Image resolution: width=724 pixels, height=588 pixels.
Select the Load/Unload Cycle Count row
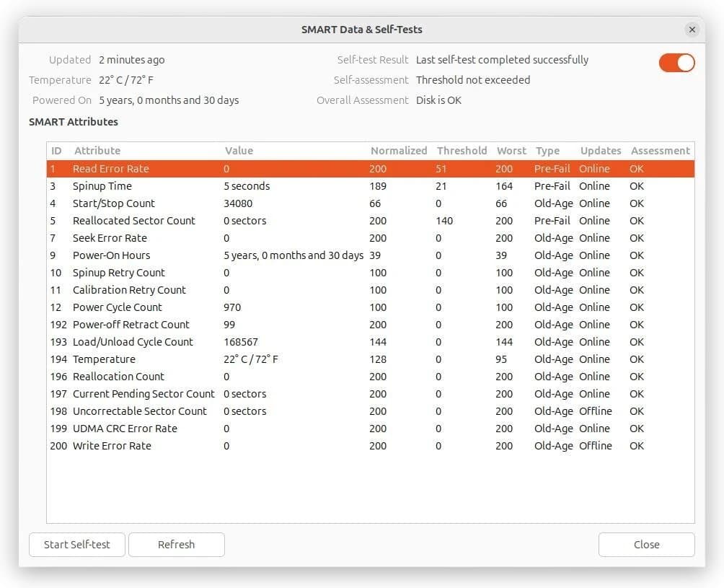[133, 342]
